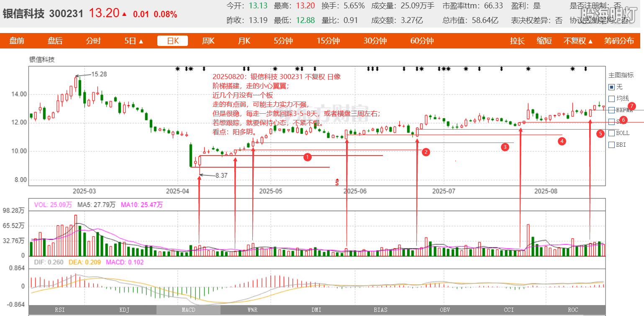Click the 拉长 stretch button

coord(517,41)
